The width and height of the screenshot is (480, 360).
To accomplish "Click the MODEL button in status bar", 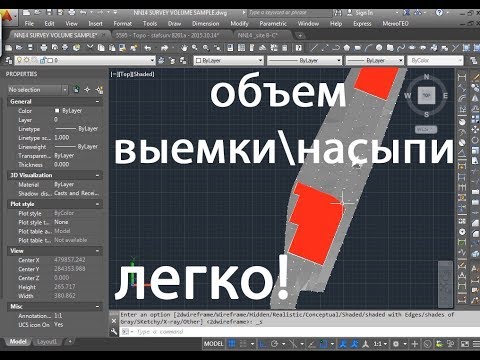I will click(x=213, y=344).
